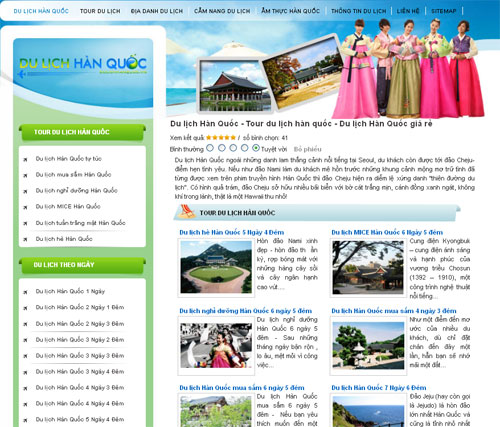The image size is (500, 427).
Task: Open sidebar link Du lịch hè Hàn Quốc
Action: click(64, 239)
